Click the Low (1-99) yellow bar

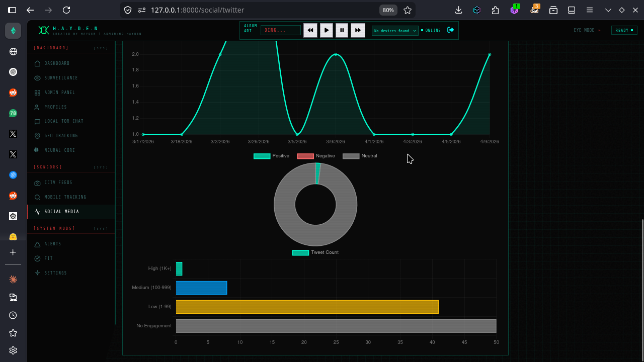tap(307, 307)
